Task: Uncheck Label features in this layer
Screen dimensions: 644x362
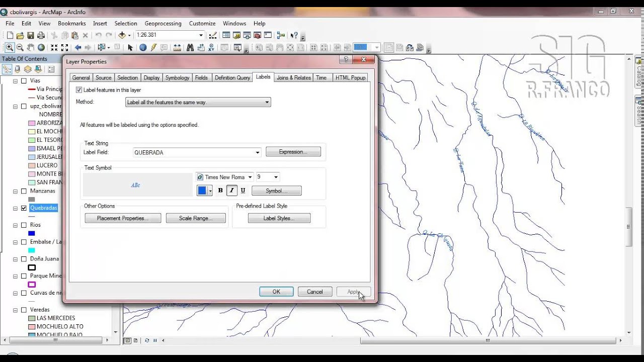Action: [78, 89]
